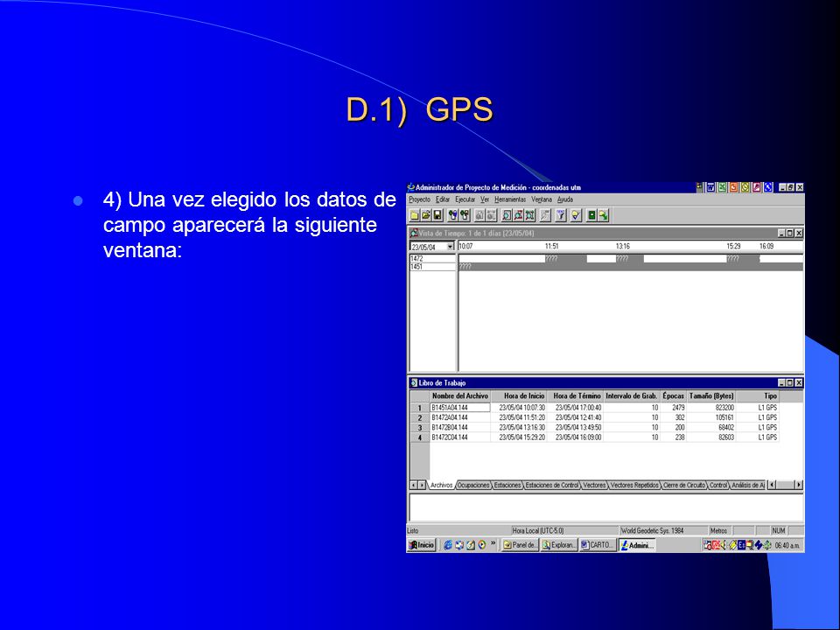Click the PowerPoint icon in Office shortcut bar
The height and width of the screenshot is (630, 840).
pos(733,187)
